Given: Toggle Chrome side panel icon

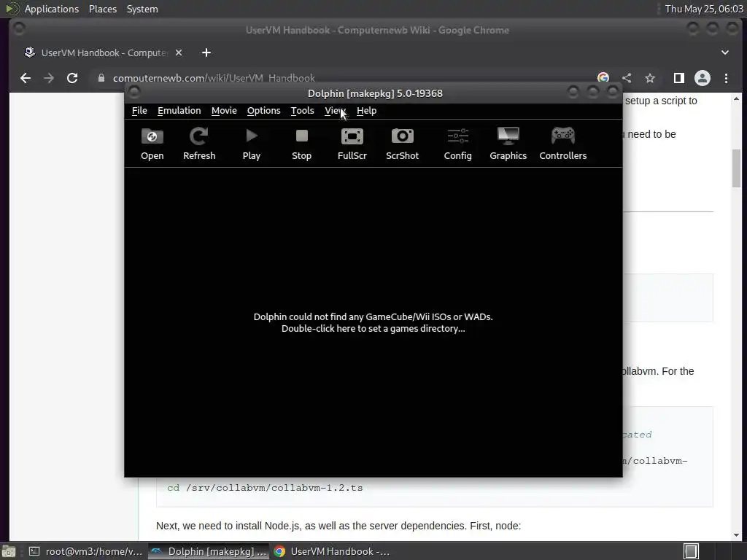Looking at the screenshot, I should click(x=679, y=78).
